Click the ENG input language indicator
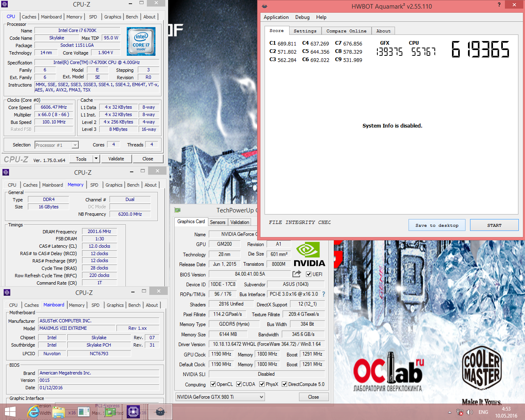The image size is (525, 420). click(x=483, y=412)
